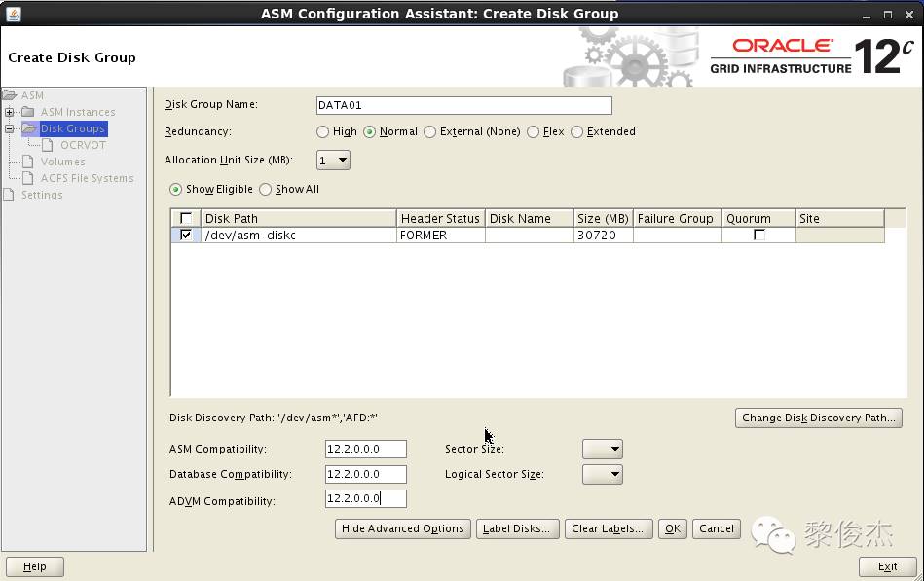Click the Java icon in the title bar
The image size is (924, 581).
pos(13,14)
